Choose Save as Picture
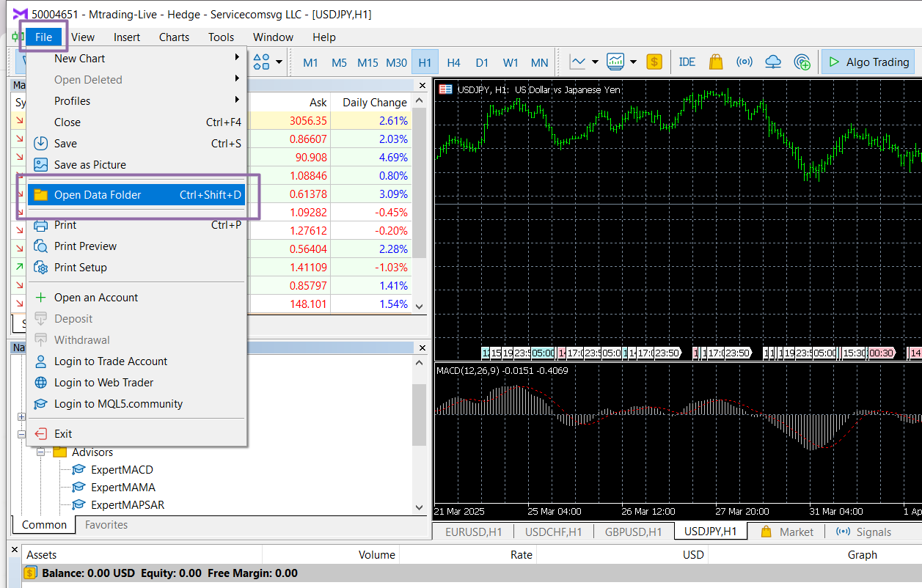Screen dimensions: 922x588 [136, 165]
